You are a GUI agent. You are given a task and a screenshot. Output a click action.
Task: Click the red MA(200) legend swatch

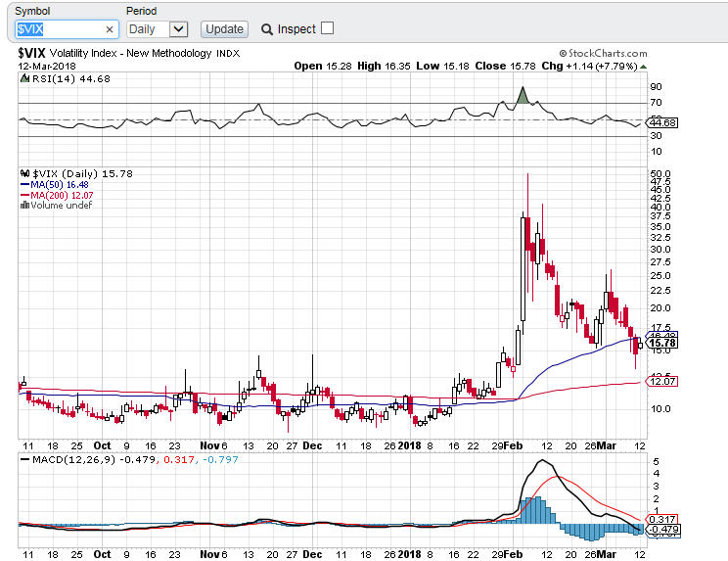(x=24, y=195)
